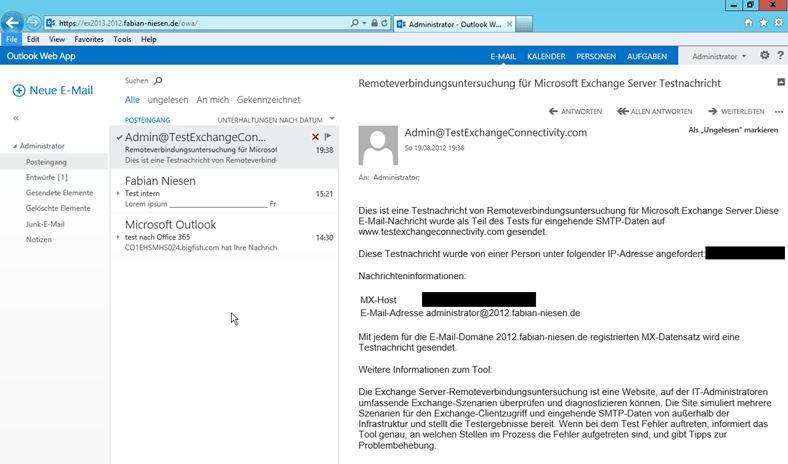788x464 pixels.
Task: Expand test nach Office 365 conversation
Action: click(118, 237)
